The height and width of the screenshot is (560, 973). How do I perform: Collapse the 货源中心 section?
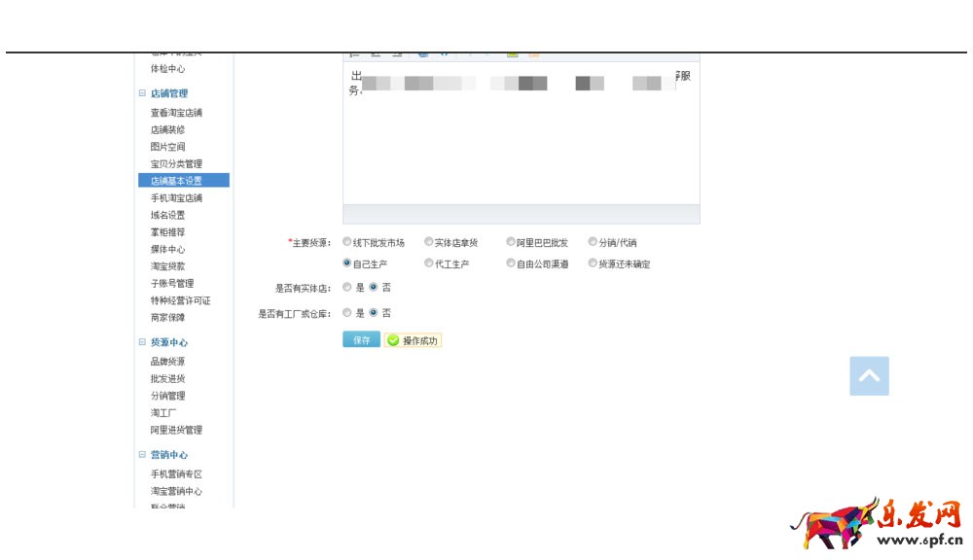[142, 343]
